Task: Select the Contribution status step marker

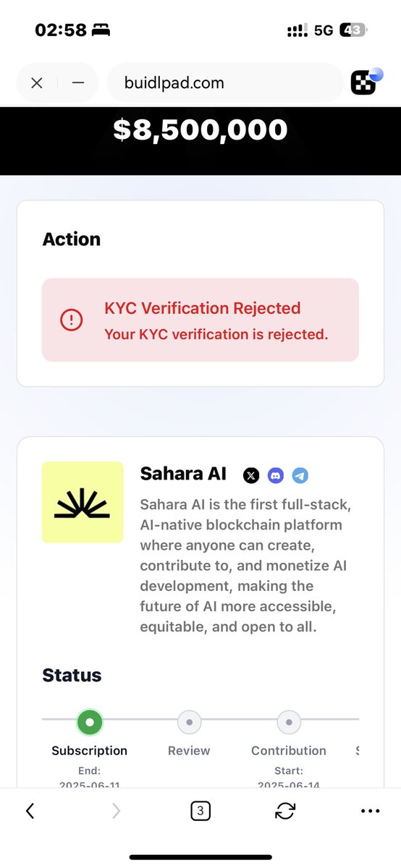Action: pos(289,721)
